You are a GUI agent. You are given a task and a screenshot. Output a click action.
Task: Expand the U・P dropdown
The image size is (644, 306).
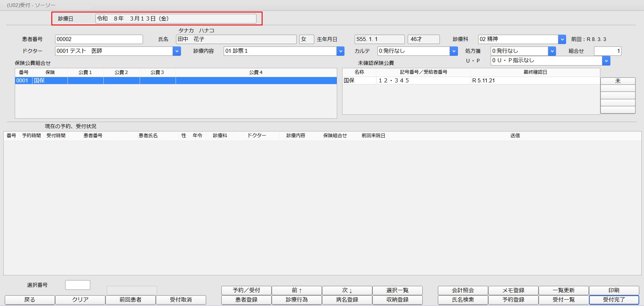coord(606,61)
